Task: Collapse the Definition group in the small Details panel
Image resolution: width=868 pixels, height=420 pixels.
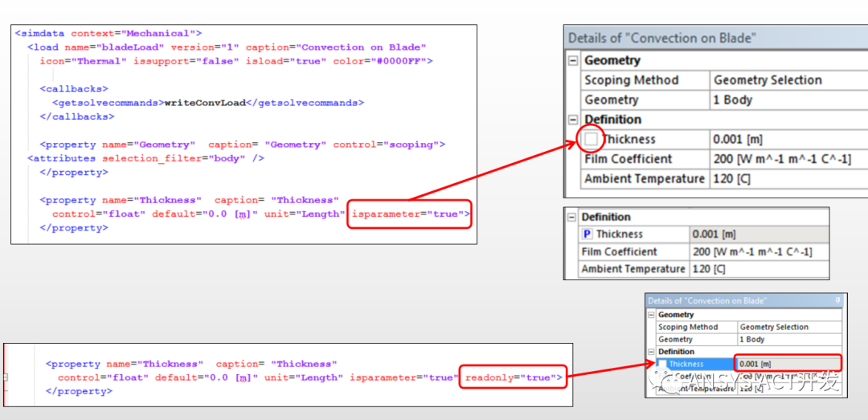Action: (652, 352)
